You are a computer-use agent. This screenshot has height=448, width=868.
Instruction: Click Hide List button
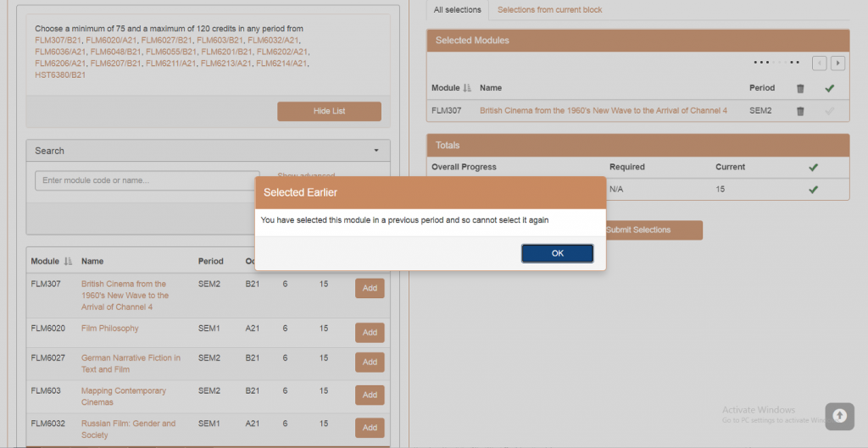[x=329, y=111]
